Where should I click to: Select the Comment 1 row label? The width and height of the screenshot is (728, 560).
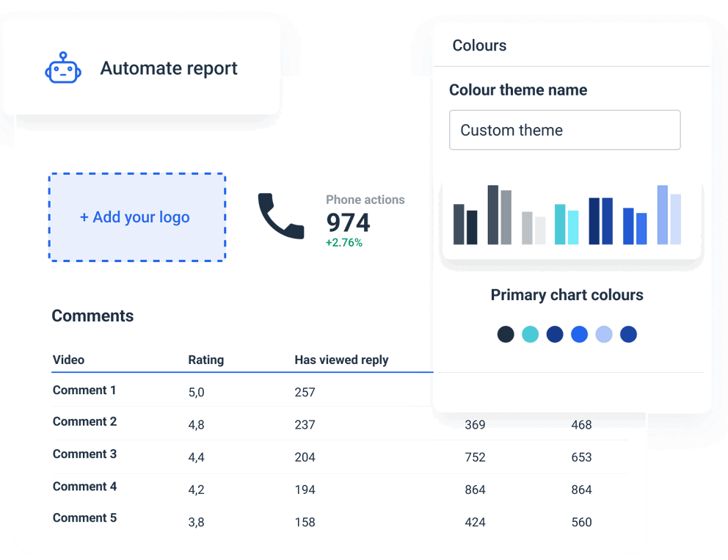pos(84,390)
